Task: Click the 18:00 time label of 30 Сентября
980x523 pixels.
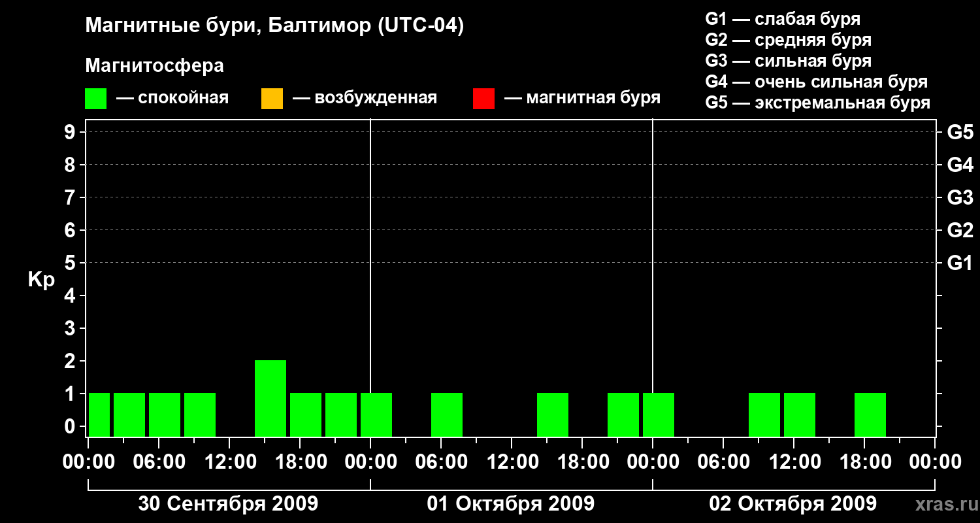Action: [300, 462]
